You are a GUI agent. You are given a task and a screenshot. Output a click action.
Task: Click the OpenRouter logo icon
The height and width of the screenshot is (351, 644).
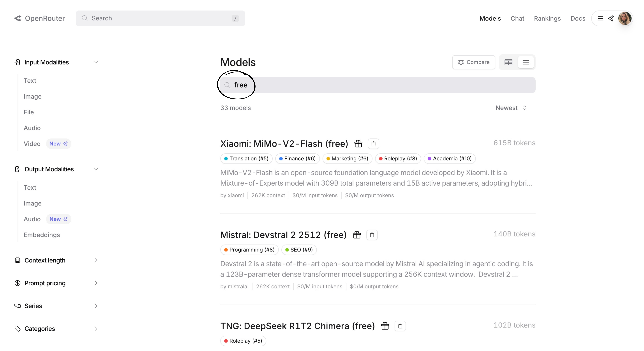[x=18, y=18]
